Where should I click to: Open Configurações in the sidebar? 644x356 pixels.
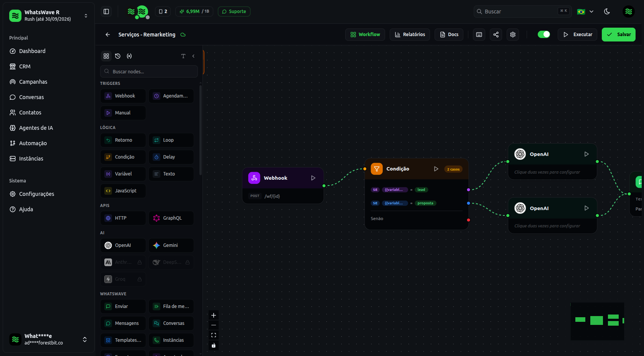click(x=49, y=194)
